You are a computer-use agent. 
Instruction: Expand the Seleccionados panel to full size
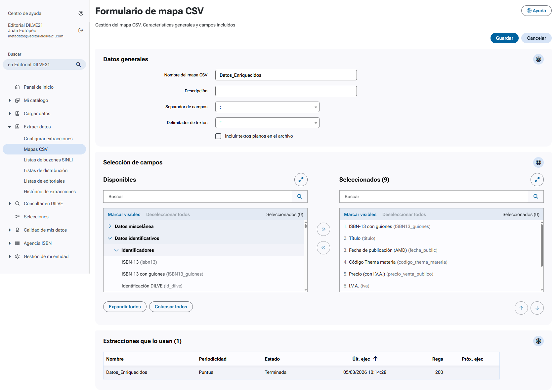pyautogui.click(x=537, y=180)
